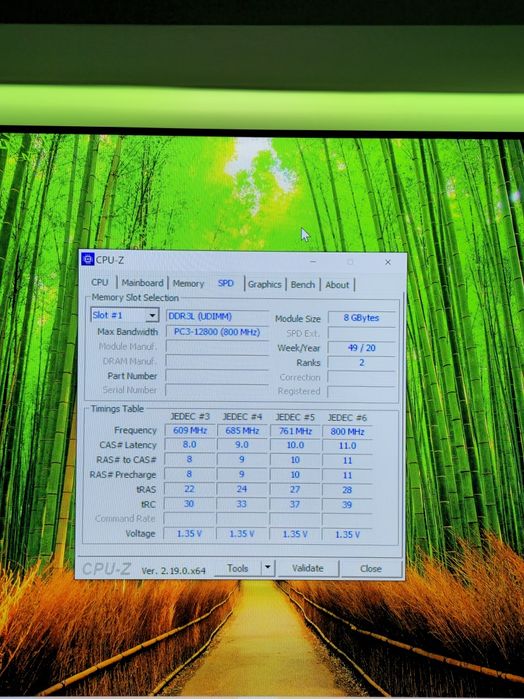This screenshot has width=524, height=699.
Task: Go to the About tab
Action: point(337,285)
